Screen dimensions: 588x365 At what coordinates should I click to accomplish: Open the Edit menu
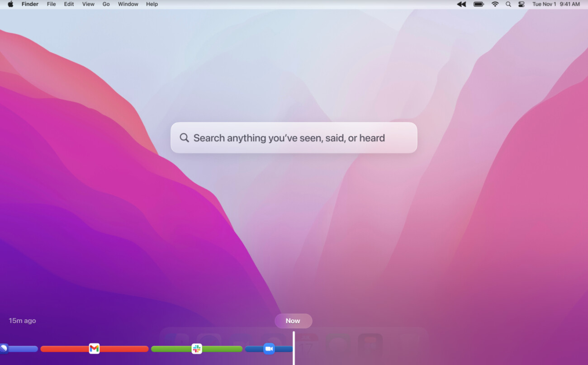[x=68, y=4]
